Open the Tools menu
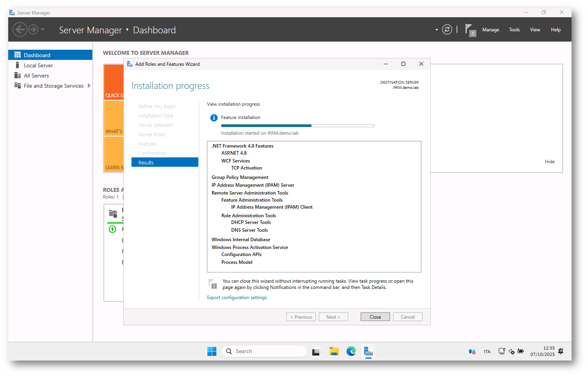The image size is (588, 377). pos(514,30)
